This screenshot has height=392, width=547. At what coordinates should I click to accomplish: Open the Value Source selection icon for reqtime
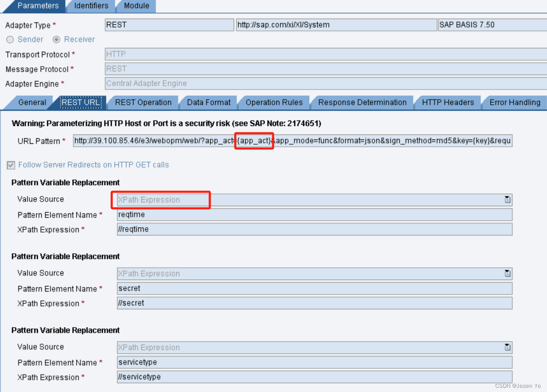(x=508, y=199)
